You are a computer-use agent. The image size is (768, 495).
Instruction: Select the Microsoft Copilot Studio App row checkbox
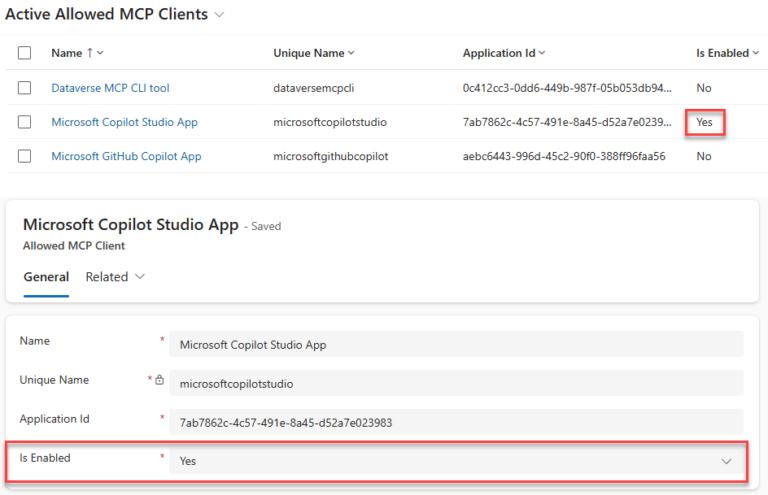[24, 122]
